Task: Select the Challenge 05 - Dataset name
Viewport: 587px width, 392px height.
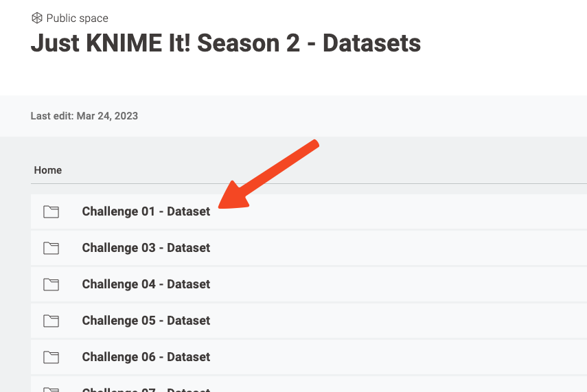Action: click(146, 321)
